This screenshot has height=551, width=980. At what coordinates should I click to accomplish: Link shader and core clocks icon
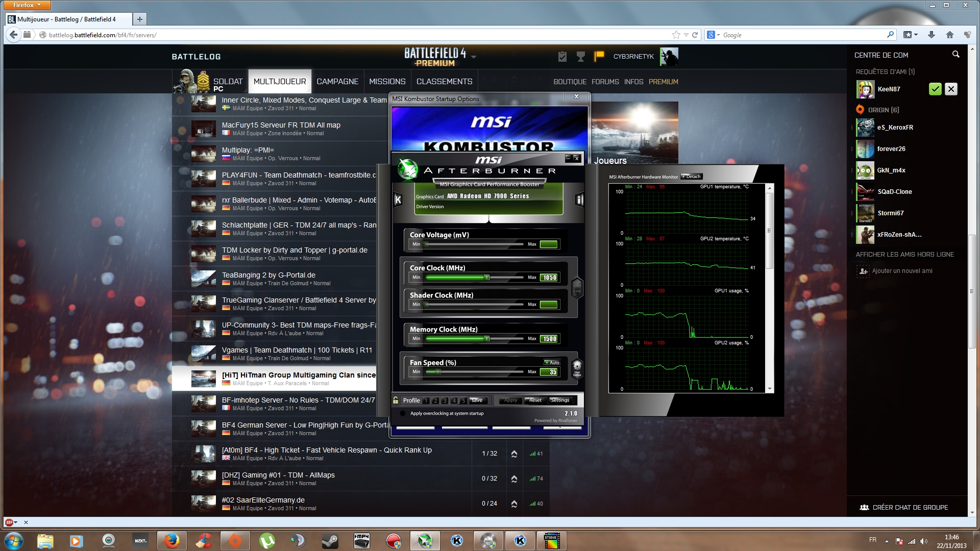577,288
